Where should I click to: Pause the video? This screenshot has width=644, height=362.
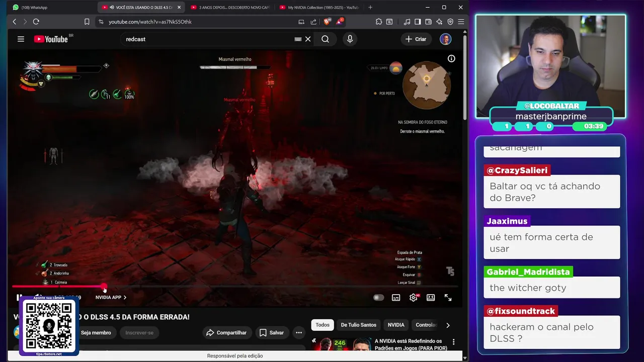(19, 298)
